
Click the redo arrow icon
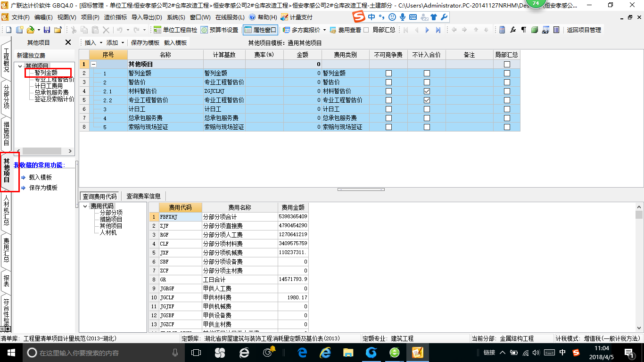coord(137,30)
